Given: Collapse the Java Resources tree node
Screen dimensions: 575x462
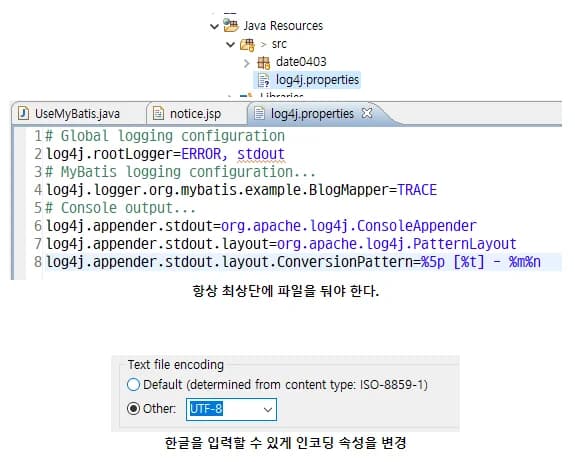Looking at the screenshot, I should [x=214, y=26].
